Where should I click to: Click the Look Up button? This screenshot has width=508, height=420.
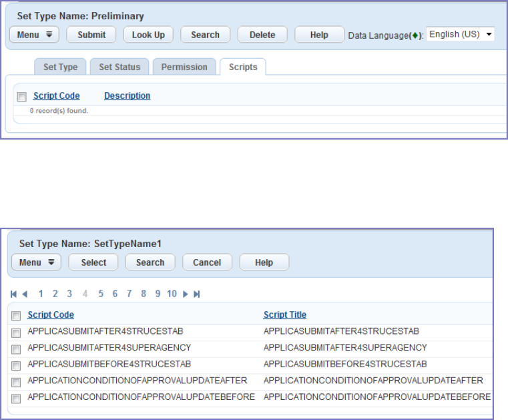[x=148, y=35]
